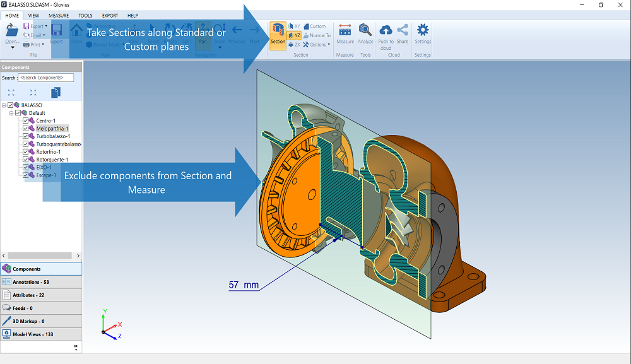Open the Print dropdown arrow
Image resolution: width=631 pixels, height=364 pixels.
[43, 45]
